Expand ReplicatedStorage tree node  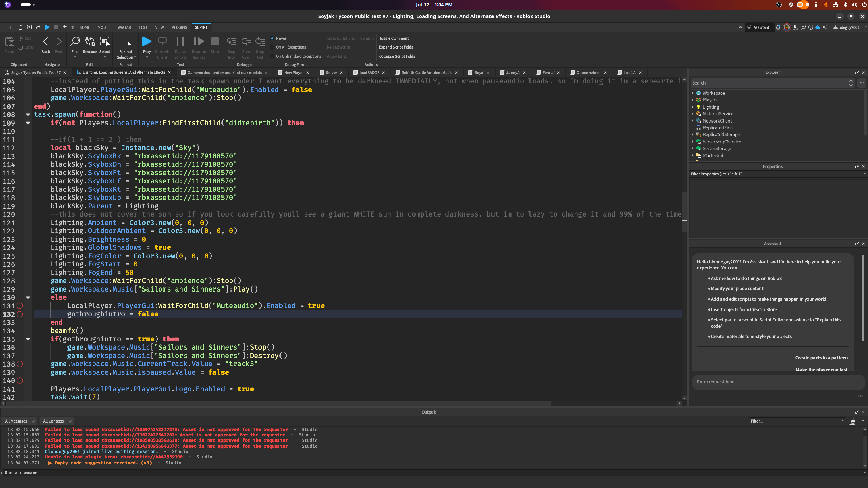pyautogui.click(x=693, y=135)
